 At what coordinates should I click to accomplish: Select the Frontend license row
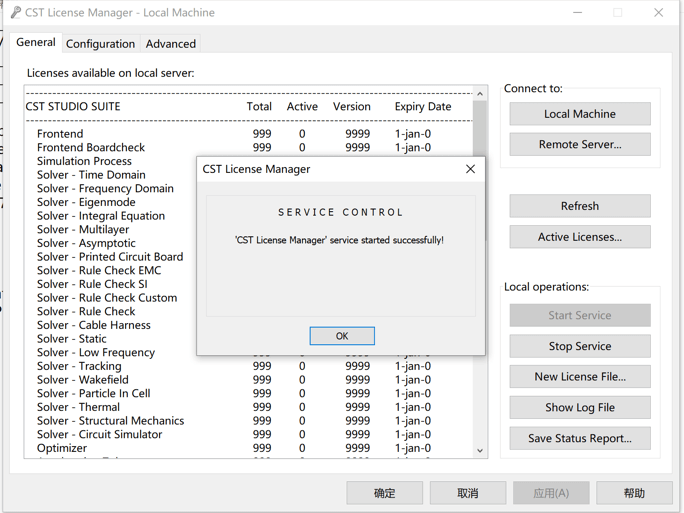tap(249, 134)
